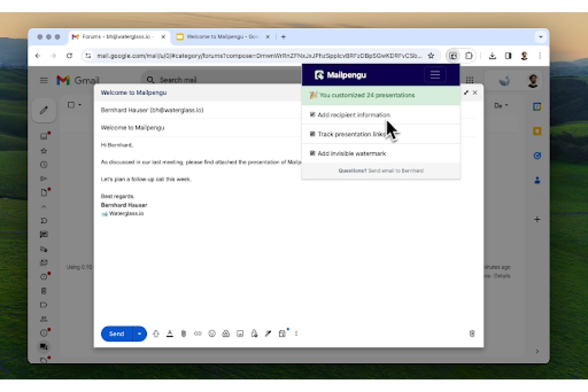Switch to Forums Gmail tab
The height and width of the screenshot is (392, 588).
tap(119, 37)
